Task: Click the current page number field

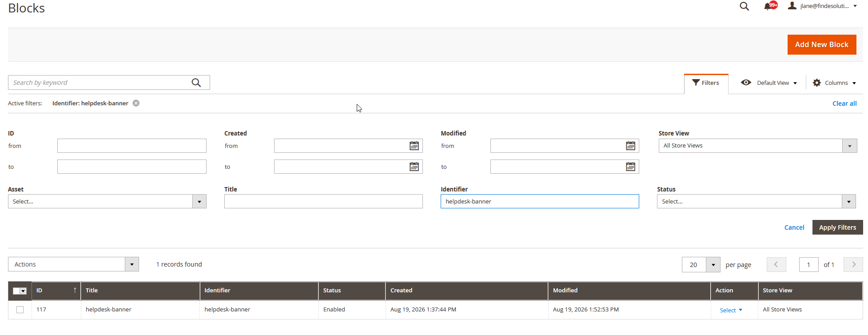Action: pyautogui.click(x=808, y=265)
